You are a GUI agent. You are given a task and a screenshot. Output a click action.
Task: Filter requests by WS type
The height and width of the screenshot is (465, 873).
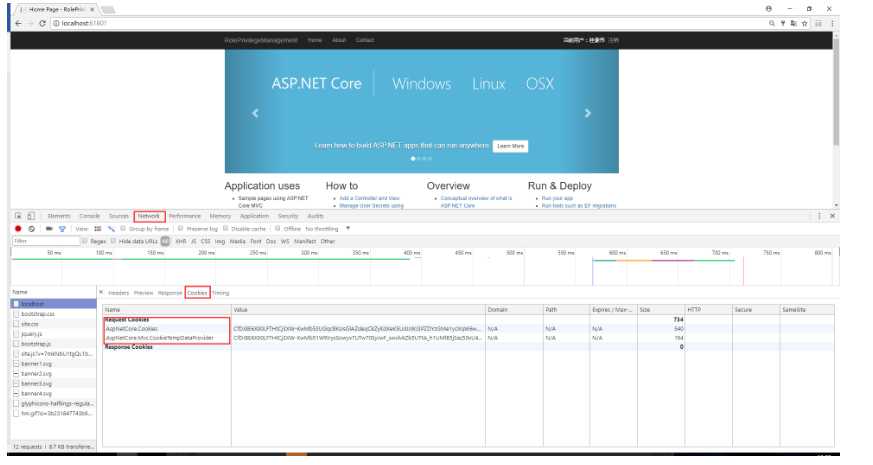point(285,242)
